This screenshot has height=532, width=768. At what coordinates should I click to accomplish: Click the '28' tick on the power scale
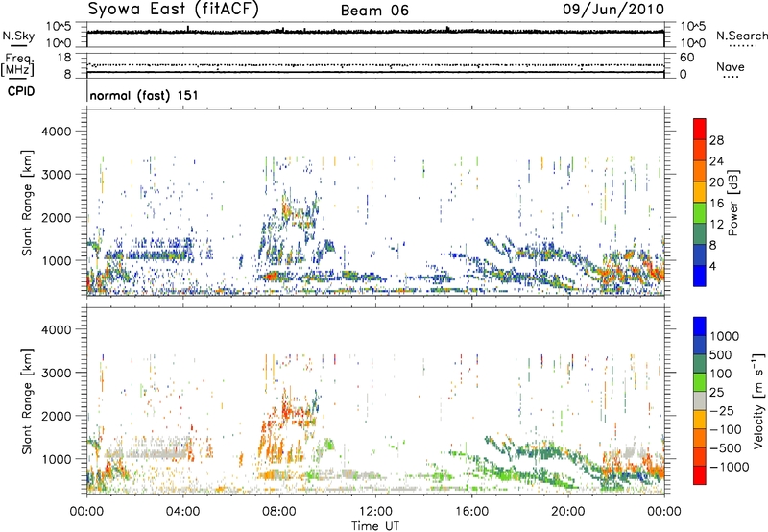(716, 140)
